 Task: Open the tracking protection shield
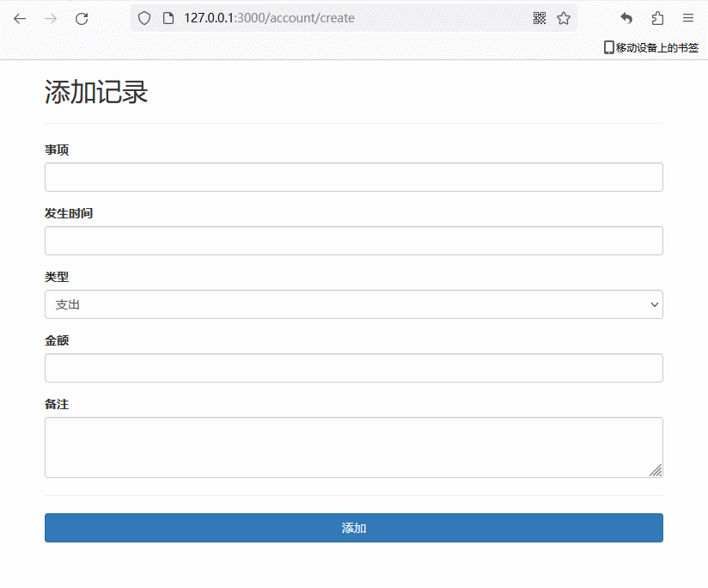click(144, 18)
